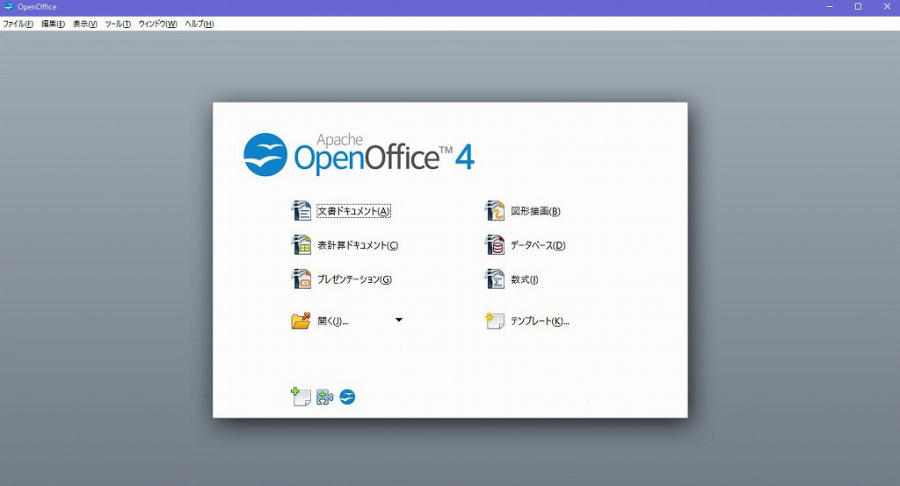Click the open folder icon
The width and height of the screenshot is (900, 486).
(301, 321)
